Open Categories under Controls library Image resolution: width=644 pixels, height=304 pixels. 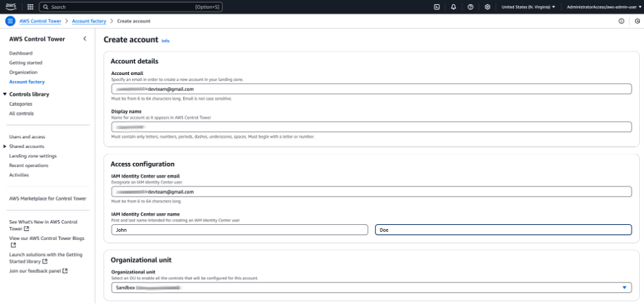[21, 104]
